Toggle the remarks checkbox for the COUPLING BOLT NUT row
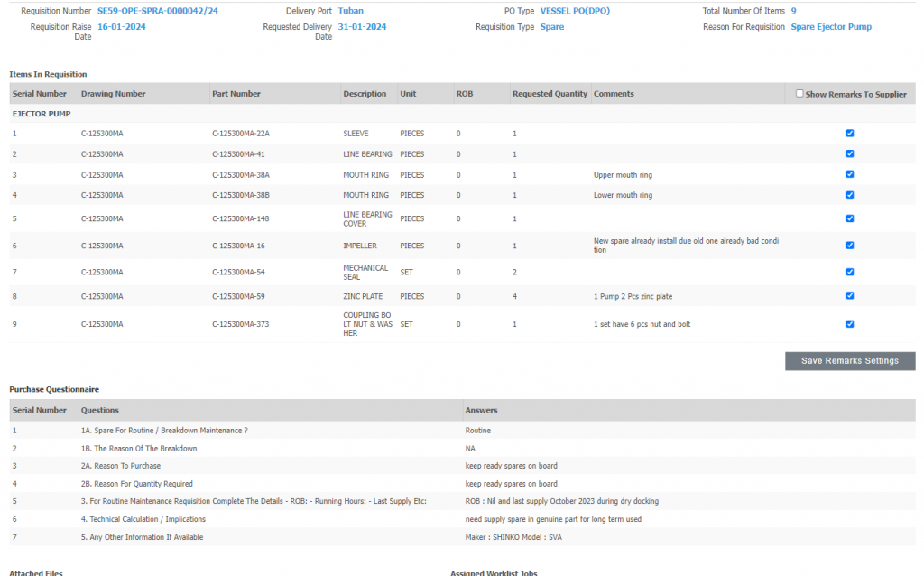 click(850, 324)
